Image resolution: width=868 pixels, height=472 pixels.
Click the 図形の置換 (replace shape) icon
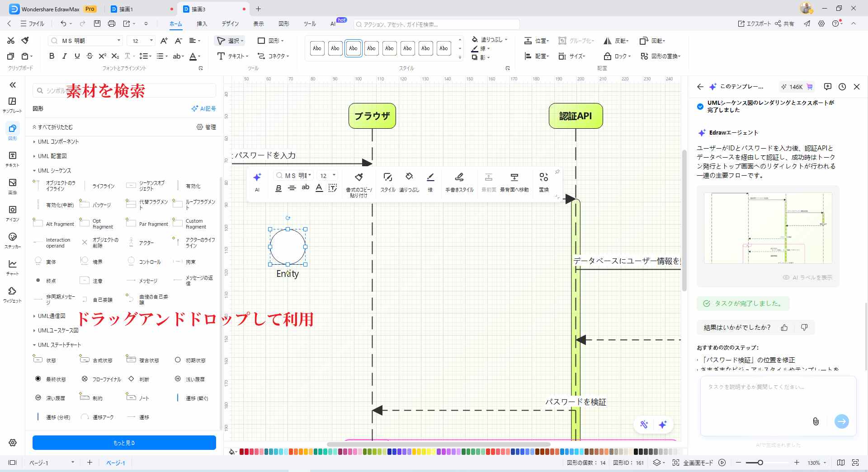click(x=660, y=56)
